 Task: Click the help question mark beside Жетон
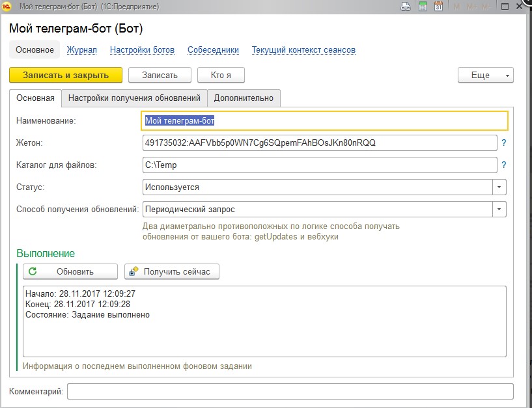click(503, 143)
